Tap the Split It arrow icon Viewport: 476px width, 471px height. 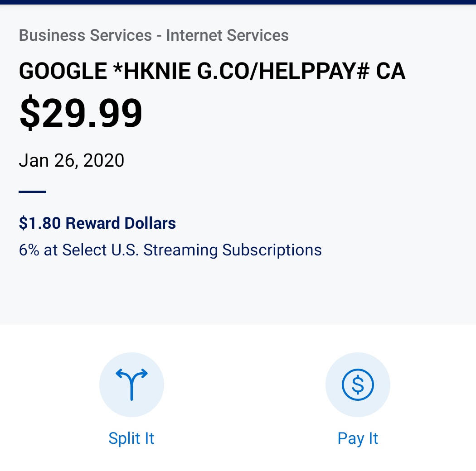point(131,384)
